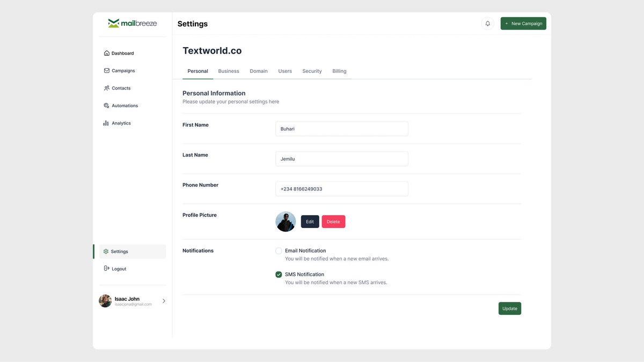644x362 pixels.
Task: Focus the Last Name field with Jemilu
Action: tap(342, 159)
